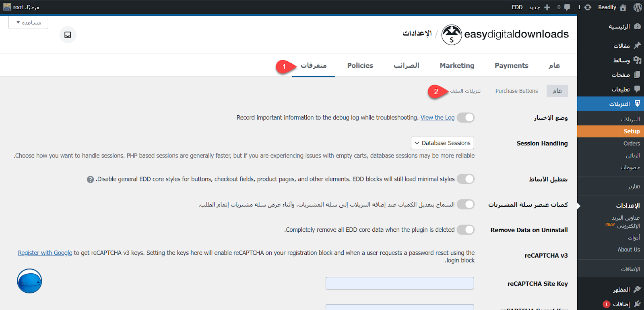This screenshot has width=644, height=310.
Task: Open comments تعليقات sidebar icon
Action: click(637, 89)
